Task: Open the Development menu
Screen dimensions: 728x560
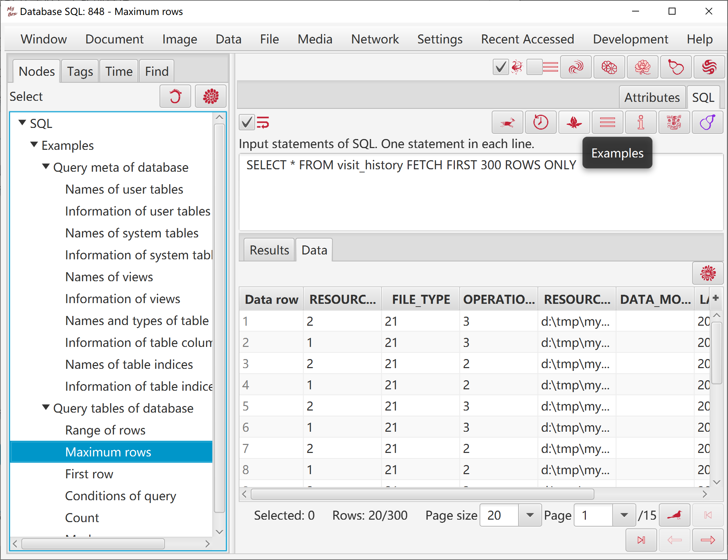Action: pos(630,39)
